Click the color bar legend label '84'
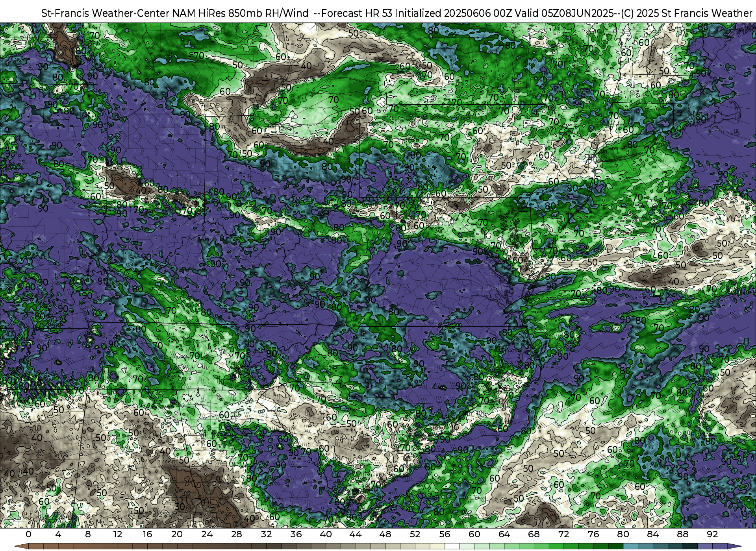The width and height of the screenshot is (756, 551). tap(653, 534)
